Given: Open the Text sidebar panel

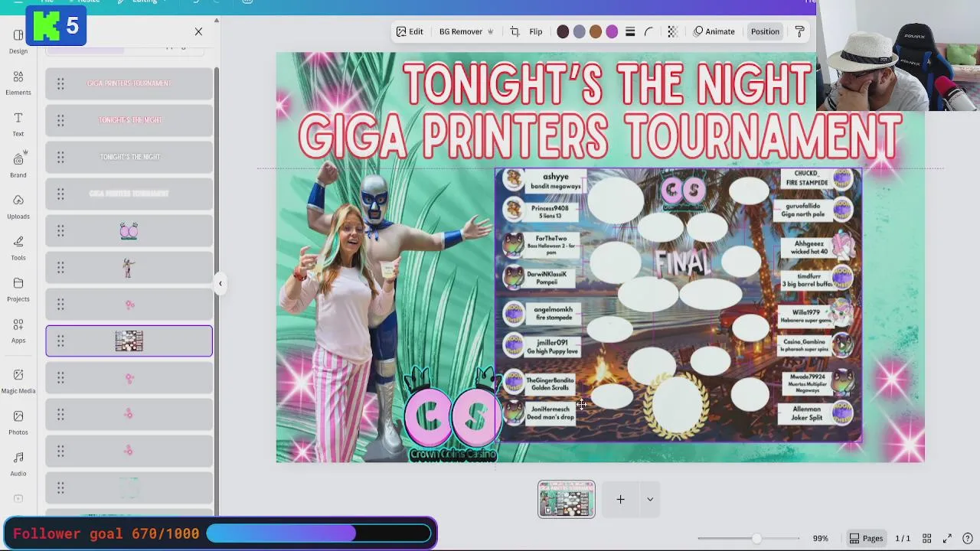Looking at the screenshot, I should 18,124.
